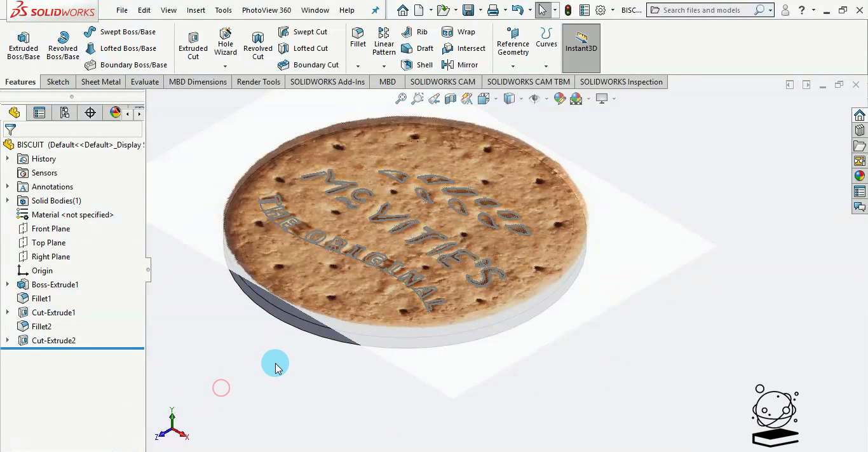
Task: Click the Print icon
Action: pyautogui.click(x=493, y=10)
